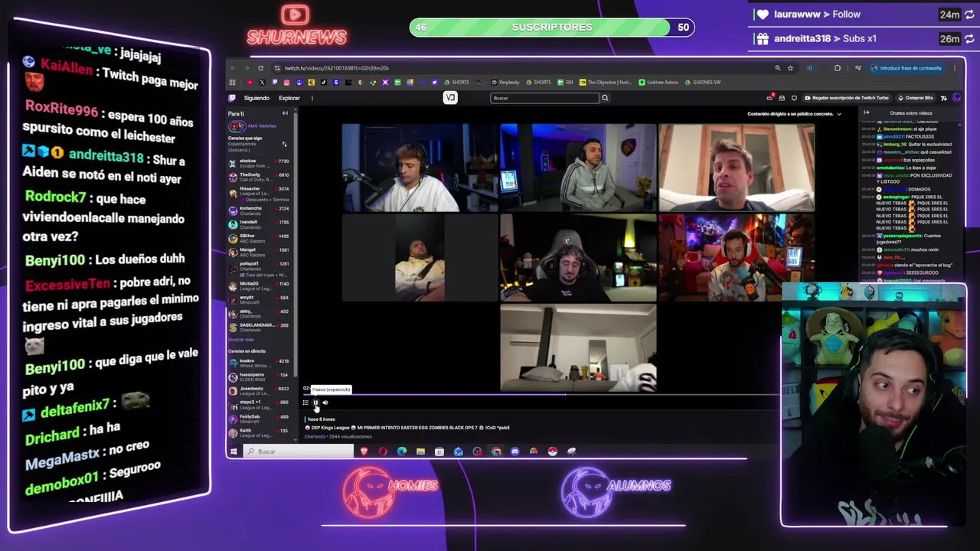980x551 pixels.
Task: Open the three-dot menu beside Explorar
Action: click(x=312, y=98)
